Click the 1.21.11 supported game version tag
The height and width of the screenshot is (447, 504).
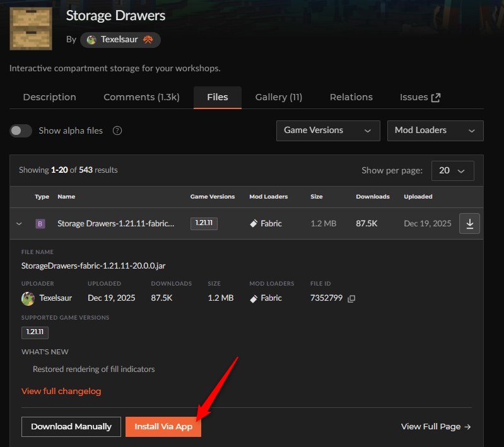coord(35,333)
